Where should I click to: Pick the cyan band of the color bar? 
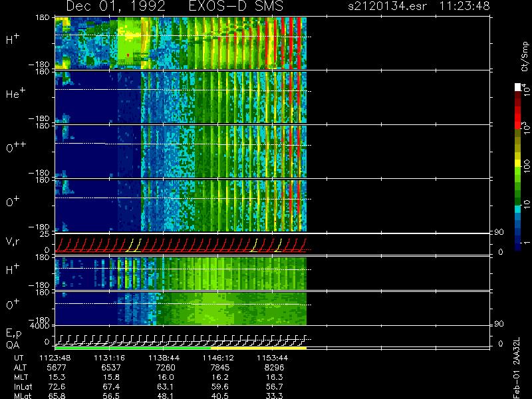pos(518,209)
